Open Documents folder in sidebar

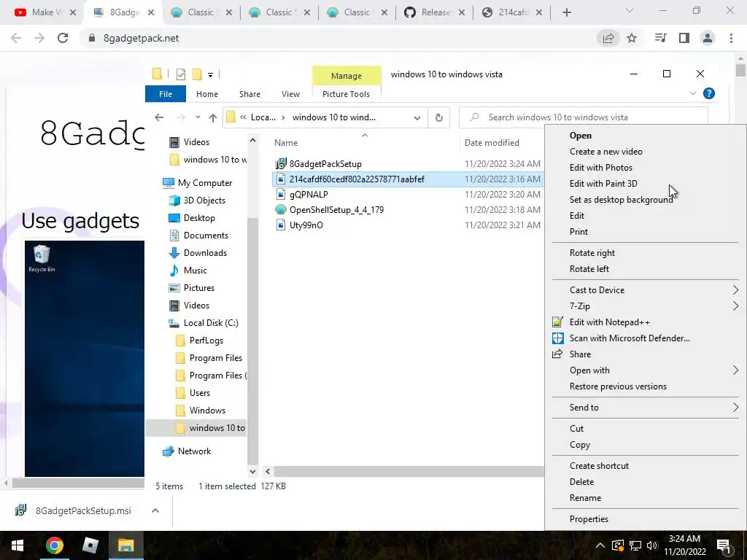point(206,236)
